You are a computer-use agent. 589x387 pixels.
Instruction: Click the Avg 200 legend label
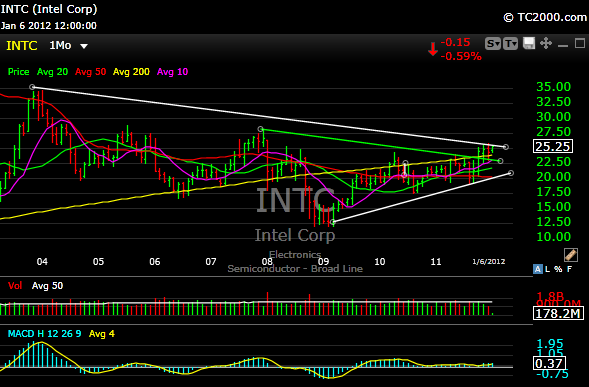point(131,72)
